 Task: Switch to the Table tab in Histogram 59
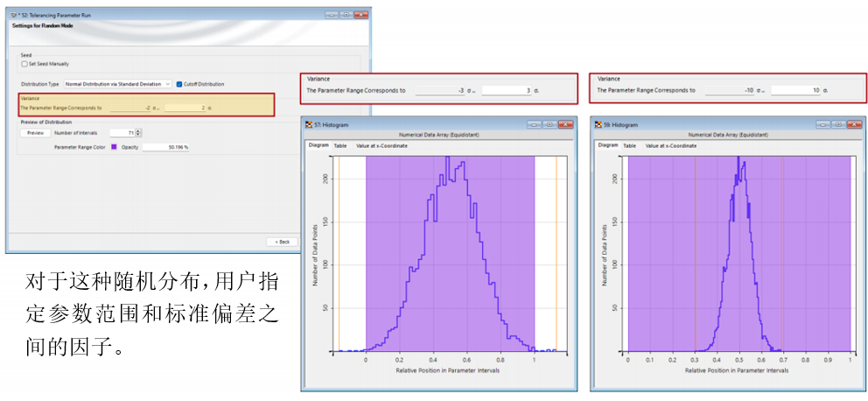[x=630, y=145]
